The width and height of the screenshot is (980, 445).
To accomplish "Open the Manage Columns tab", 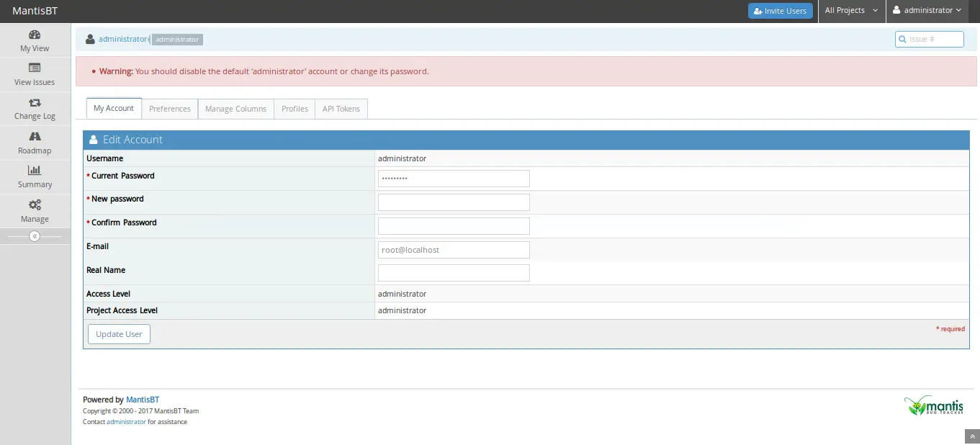I will click(235, 109).
